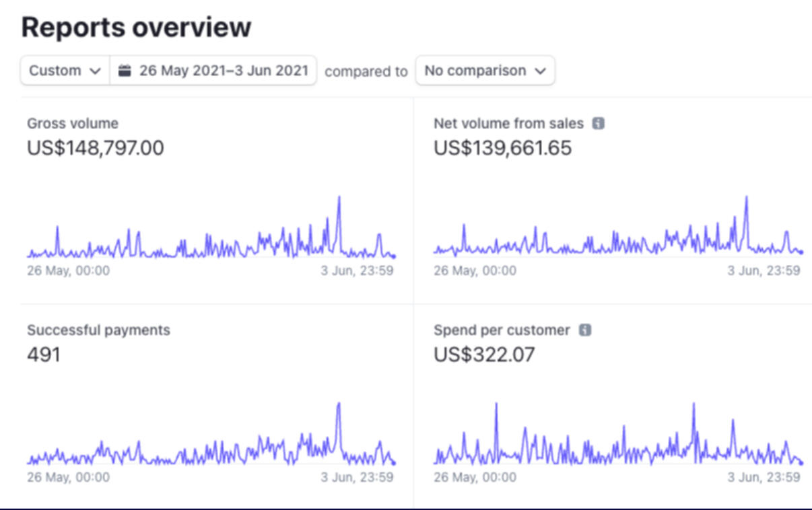This screenshot has height=510, width=812.
Task: Click info icon beside Net volume from sales
Action: pyautogui.click(x=598, y=124)
